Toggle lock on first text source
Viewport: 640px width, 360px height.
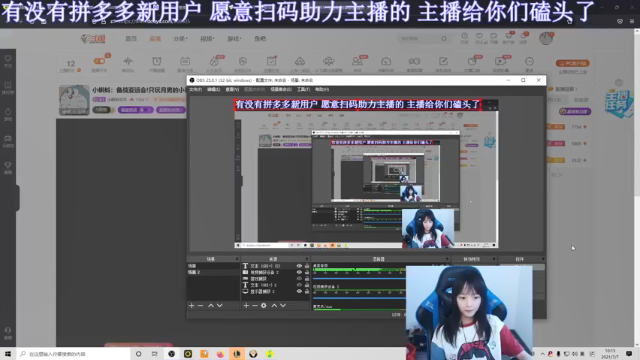pos(307,266)
